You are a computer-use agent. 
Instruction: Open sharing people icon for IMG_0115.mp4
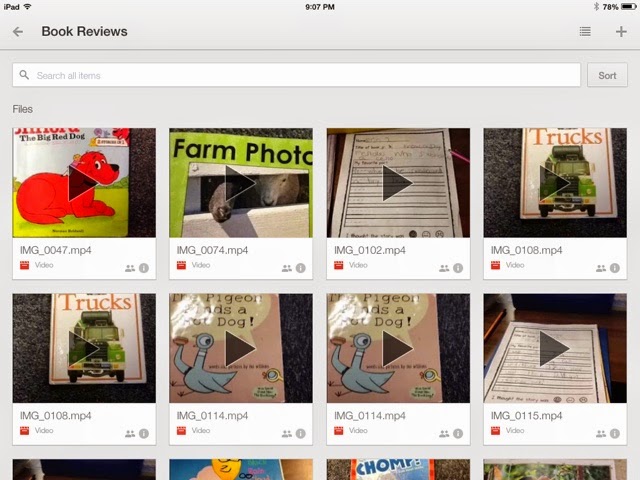tap(601, 433)
